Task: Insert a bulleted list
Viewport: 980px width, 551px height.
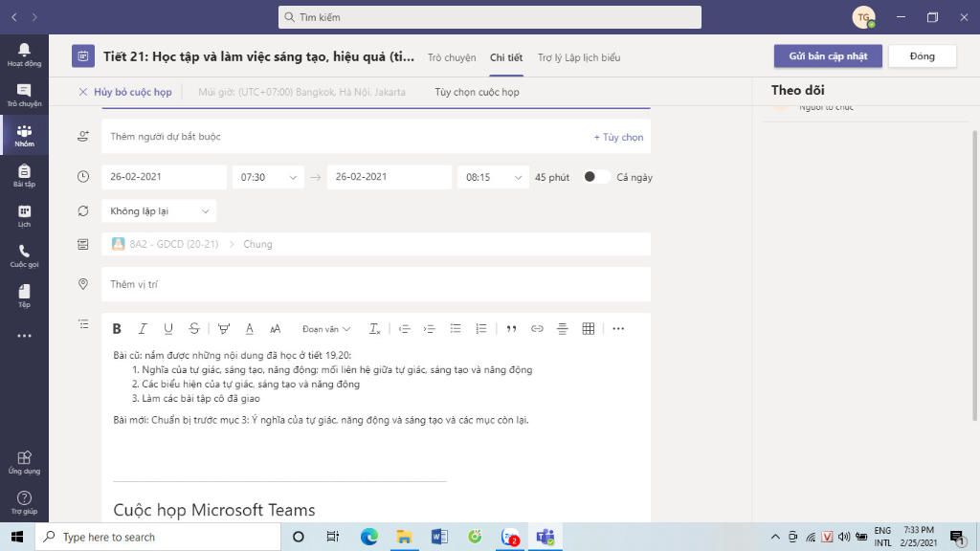Action: 455,329
